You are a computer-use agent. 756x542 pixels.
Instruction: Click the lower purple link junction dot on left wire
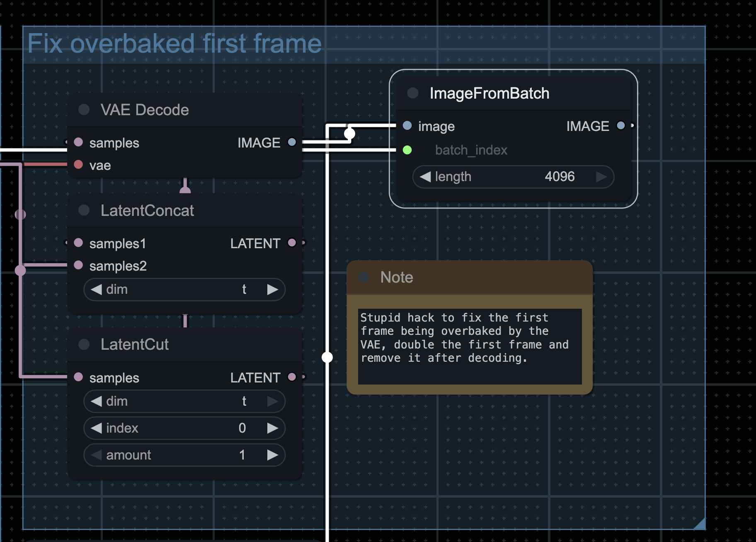(20, 271)
